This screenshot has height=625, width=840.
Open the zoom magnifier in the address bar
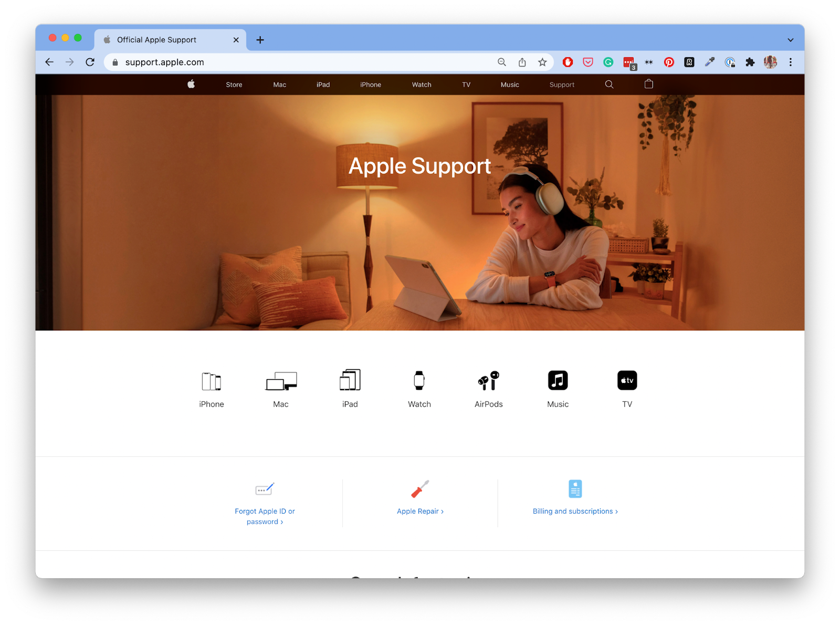(x=502, y=62)
